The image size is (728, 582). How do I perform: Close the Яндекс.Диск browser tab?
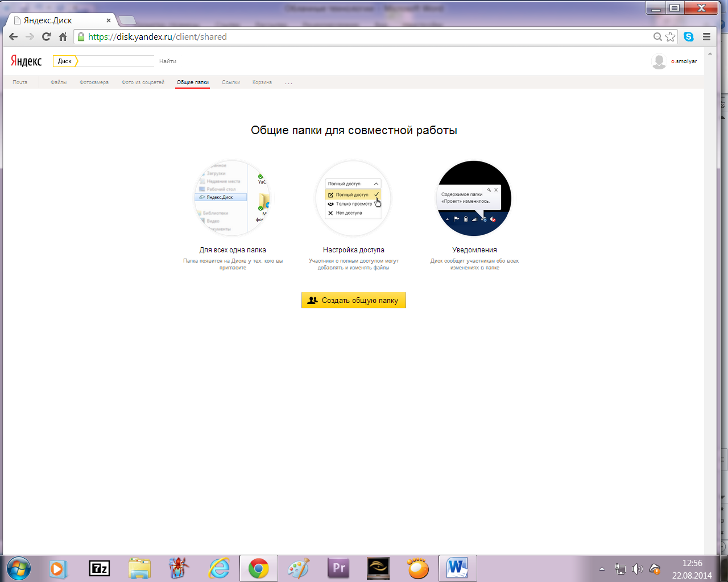(x=109, y=20)
